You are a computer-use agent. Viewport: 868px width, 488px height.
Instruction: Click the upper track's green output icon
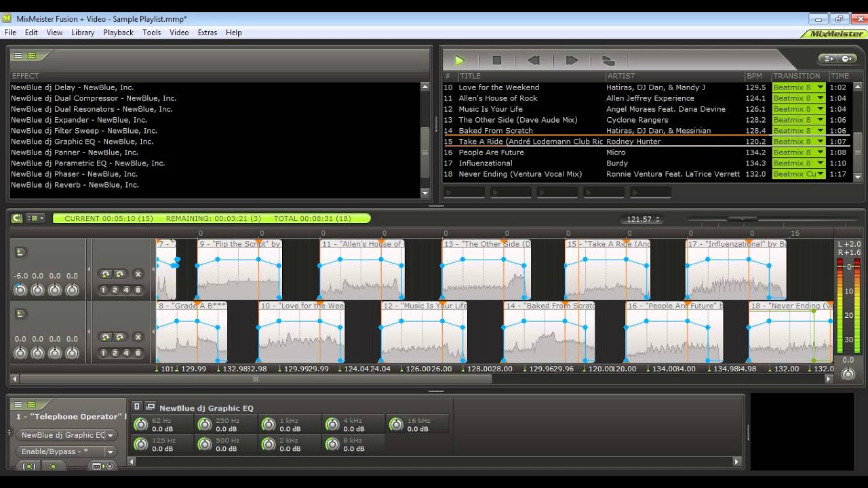point(20,252)
